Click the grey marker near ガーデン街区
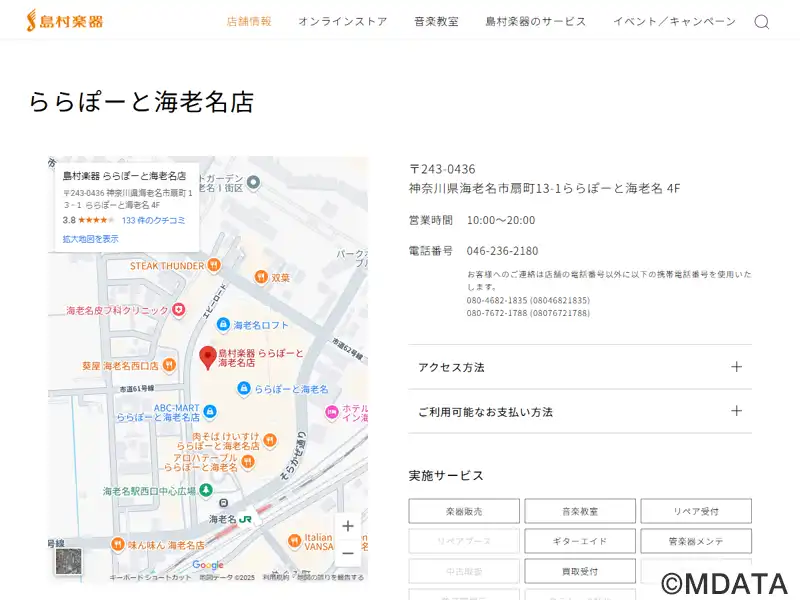Image resolution: width=800 pixels, height=600 pixels. click(x=254, y=182)
